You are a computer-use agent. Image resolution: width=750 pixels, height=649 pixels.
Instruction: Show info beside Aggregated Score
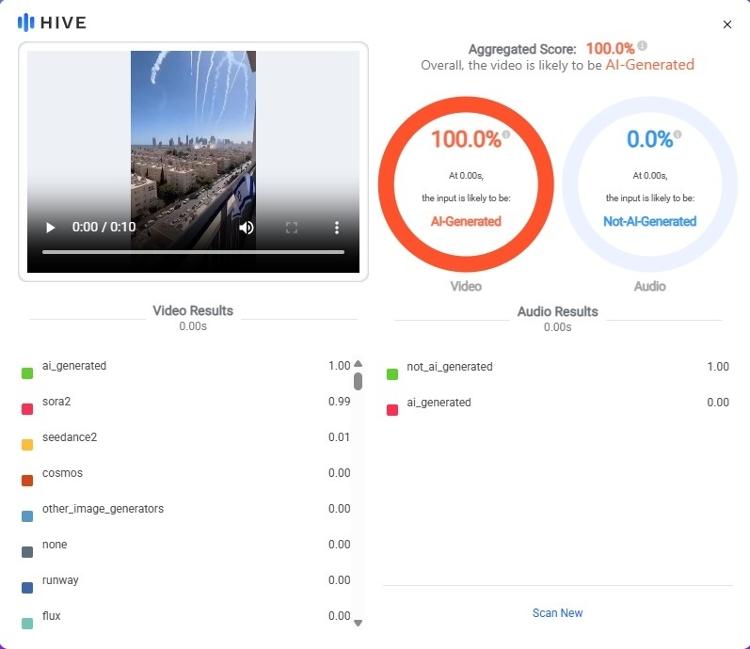coord(642,45)
